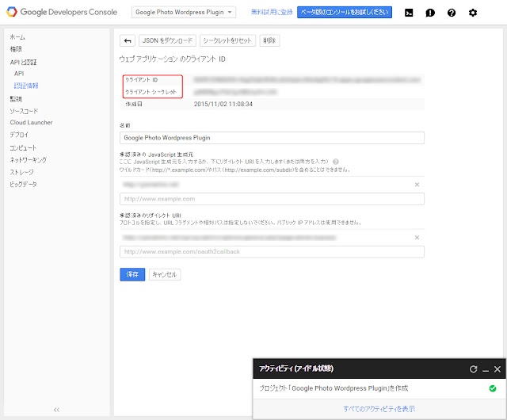Go to ホーム in sidebar
Image resolution: width=507 pixels, height=420 pixels.
(x=17, y=37)
